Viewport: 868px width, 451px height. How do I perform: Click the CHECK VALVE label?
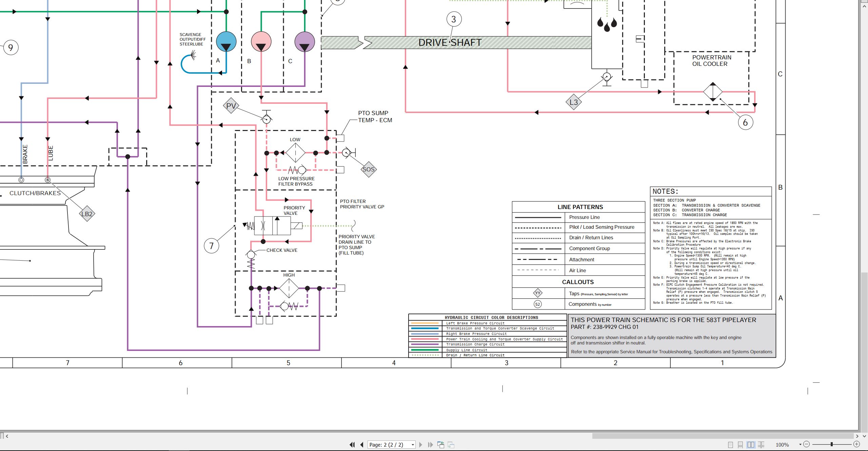(x=282, y=250)
